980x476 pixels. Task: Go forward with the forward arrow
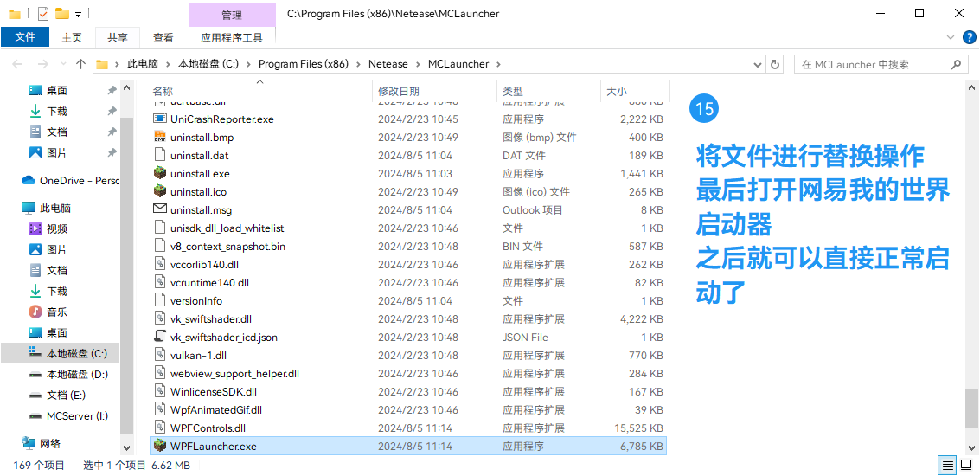42,64
